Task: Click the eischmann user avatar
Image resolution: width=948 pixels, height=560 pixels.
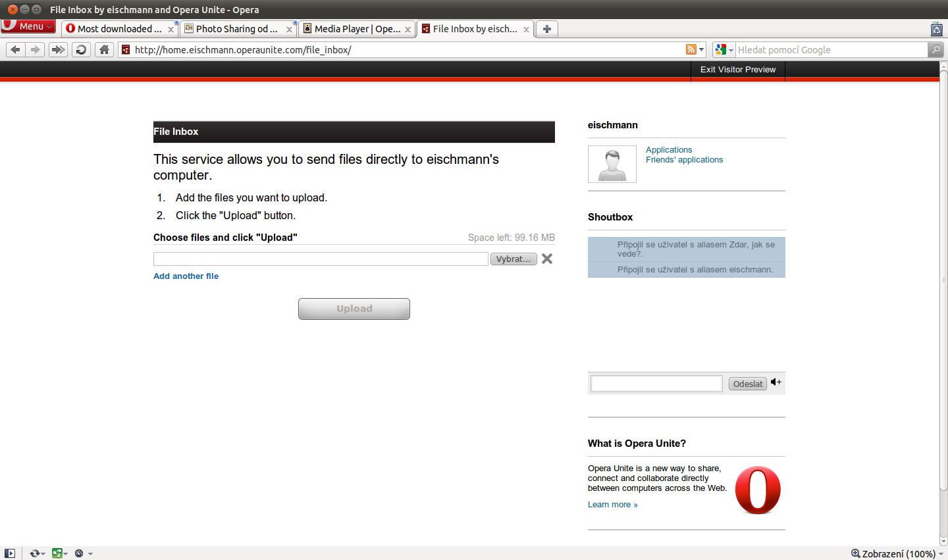Action: pyautogui.click(x=612, y=164)
